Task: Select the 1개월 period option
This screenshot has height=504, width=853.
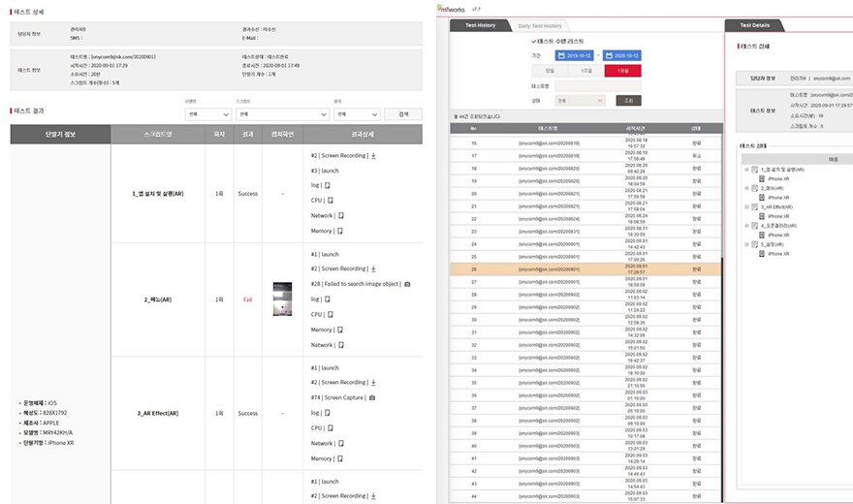Action: coord(621,71)
